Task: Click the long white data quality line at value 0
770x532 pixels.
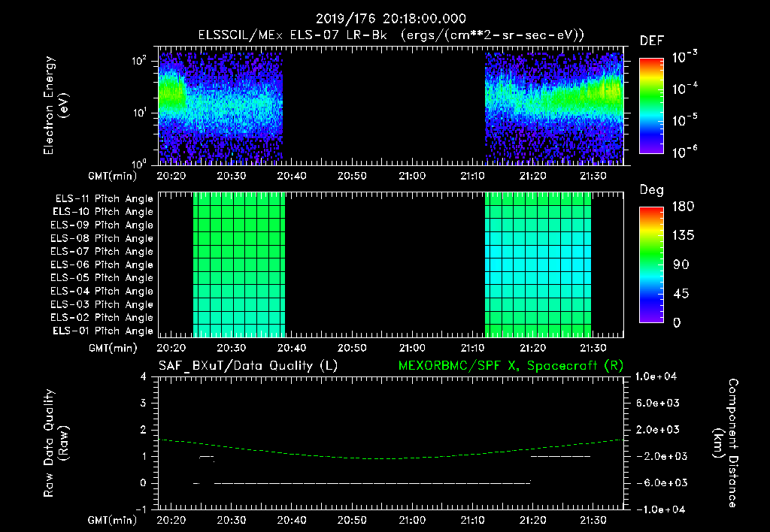Action: point(372,483)
